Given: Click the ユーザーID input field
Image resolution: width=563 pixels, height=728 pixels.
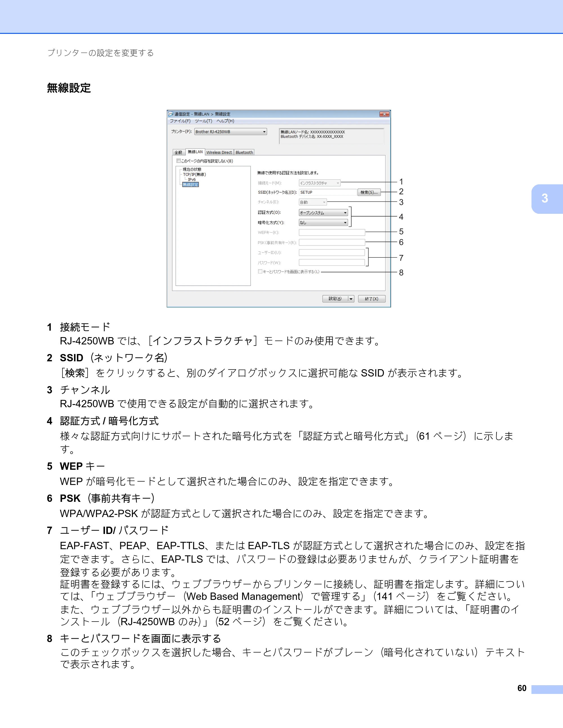Looking at the screenshot, I should (x=332, y=252).
